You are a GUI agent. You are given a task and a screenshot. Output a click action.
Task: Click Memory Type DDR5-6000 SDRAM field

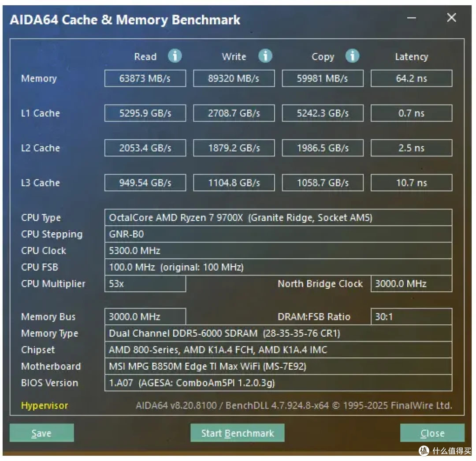point(279,333)
